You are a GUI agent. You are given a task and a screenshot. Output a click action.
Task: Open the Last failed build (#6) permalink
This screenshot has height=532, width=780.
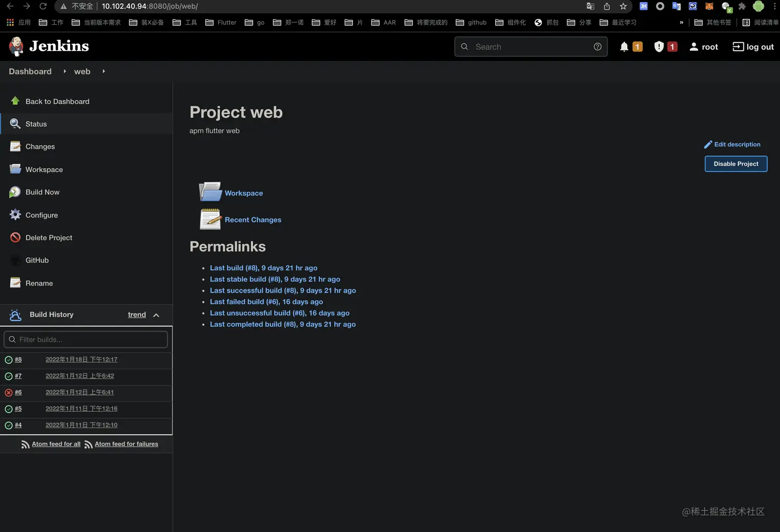pos(266,302)
